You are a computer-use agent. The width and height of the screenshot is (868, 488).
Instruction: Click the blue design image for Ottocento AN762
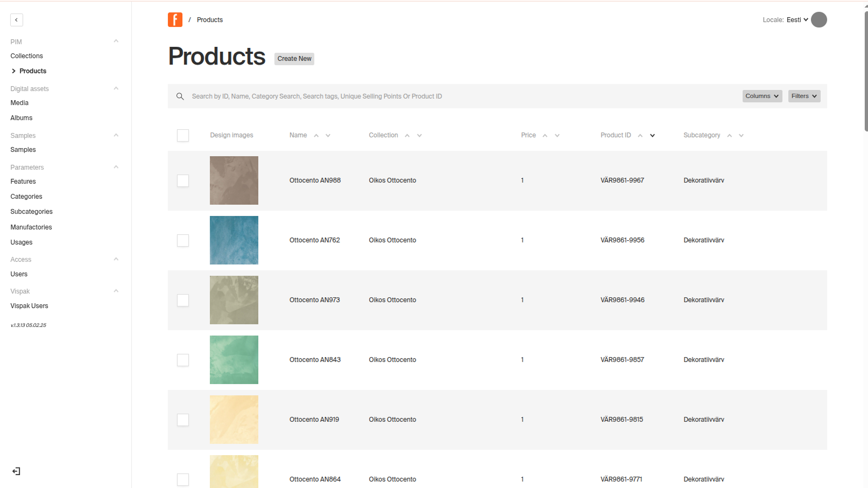[x=234, y=240]
